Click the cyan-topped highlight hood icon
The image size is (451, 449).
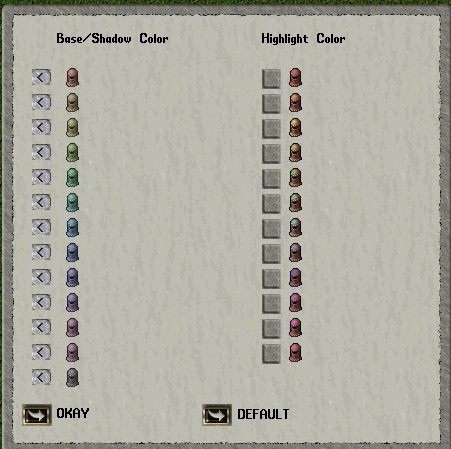tap(295, 227)
